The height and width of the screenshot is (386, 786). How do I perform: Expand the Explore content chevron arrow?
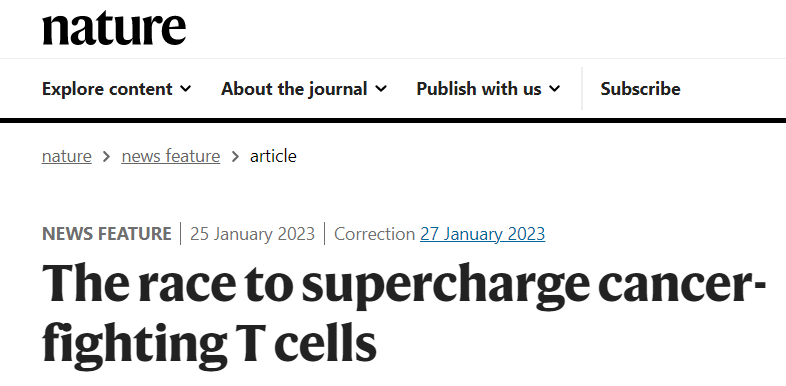[x=185, y=89]
